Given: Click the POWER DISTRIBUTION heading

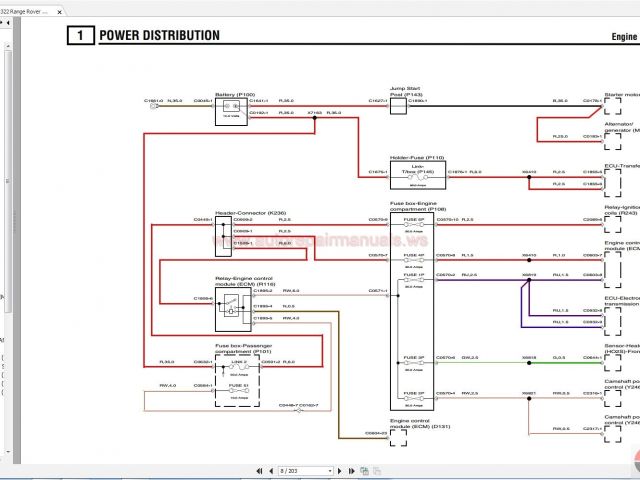Looking at the screenshot, I should (159, 36).
